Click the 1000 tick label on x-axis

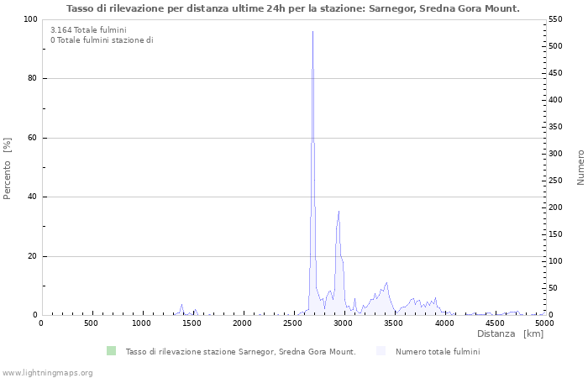coord(142,323)
